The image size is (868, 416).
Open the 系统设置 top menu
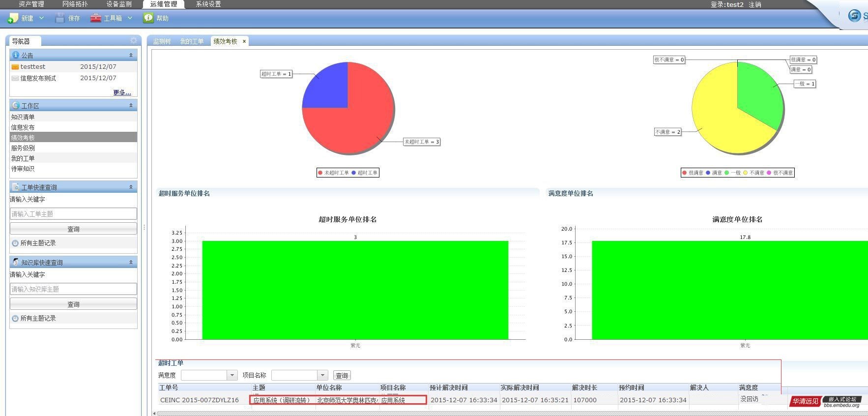[208, 4]
